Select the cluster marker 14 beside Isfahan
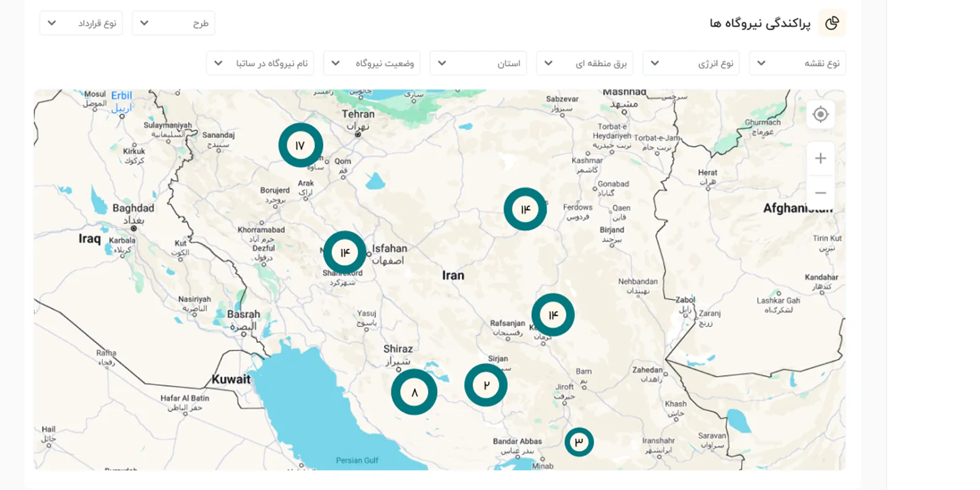The width and height of the screenshot is (980, 490). (x=345, y=252)
